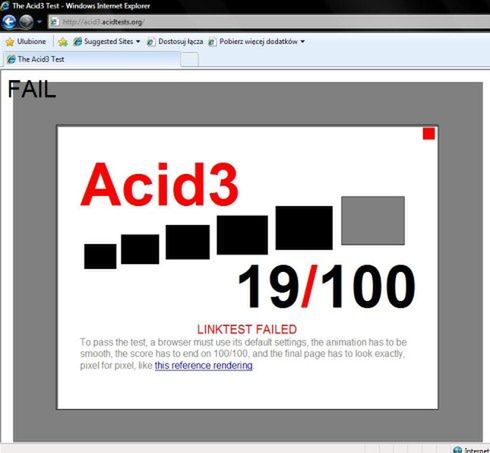Open the recent pages dropdown arrow

pos(39,22)
